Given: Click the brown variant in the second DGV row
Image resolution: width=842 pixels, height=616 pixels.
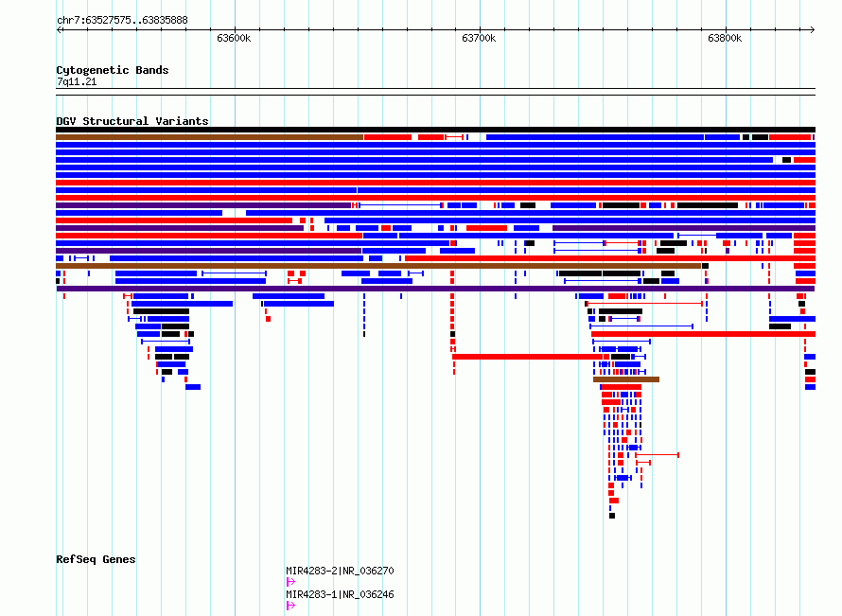Looking at the screenshot, I should 209,137.
